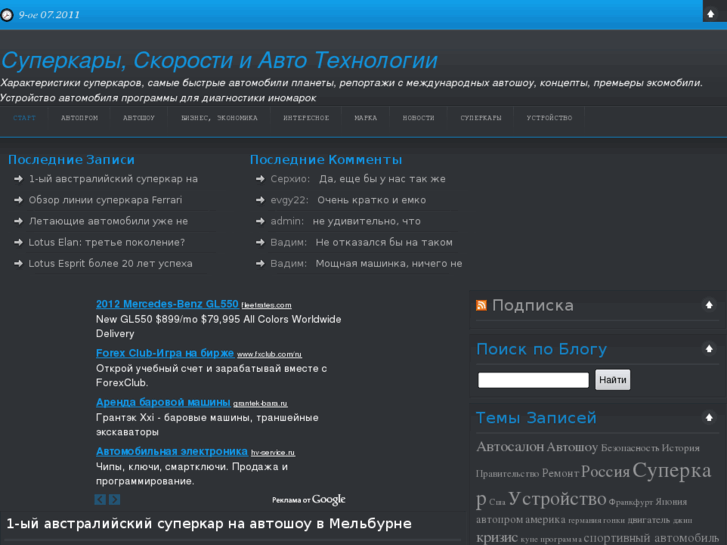
Task: Select the Автосалон tag
Action: point(510,447)
